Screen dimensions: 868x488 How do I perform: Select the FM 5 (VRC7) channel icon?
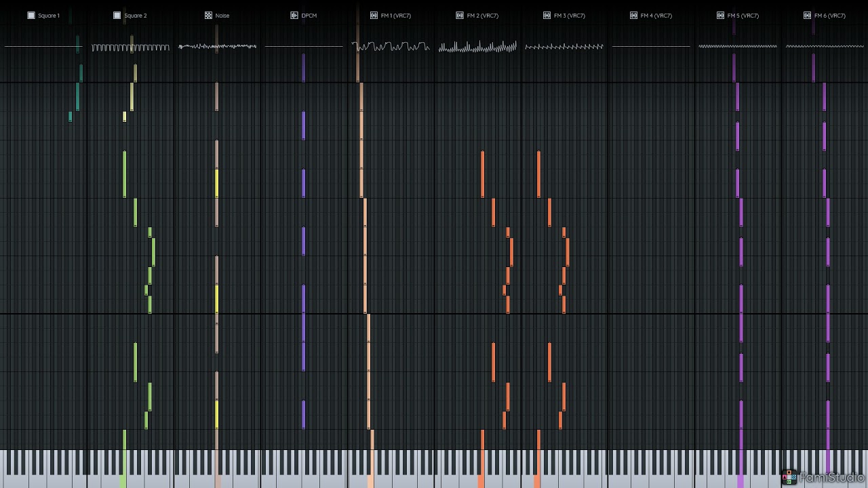point(720,16)
